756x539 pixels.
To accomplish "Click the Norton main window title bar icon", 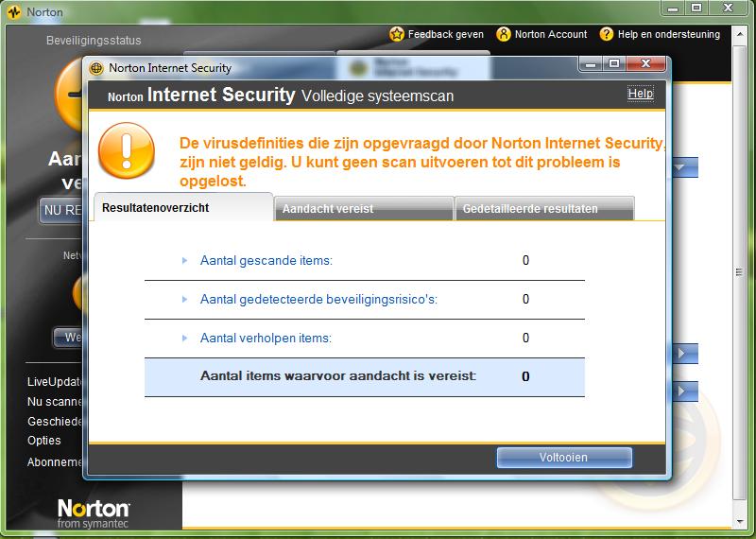I will pos(14,11).
